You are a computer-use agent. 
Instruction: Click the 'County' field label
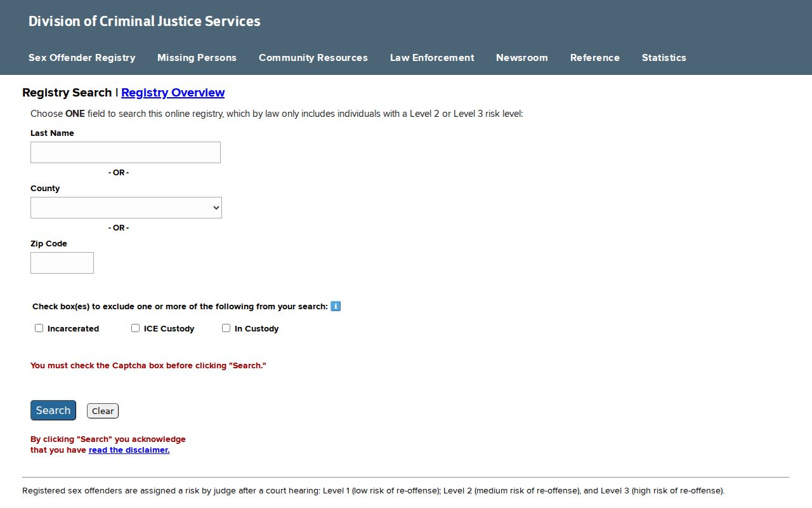[45, 189]
